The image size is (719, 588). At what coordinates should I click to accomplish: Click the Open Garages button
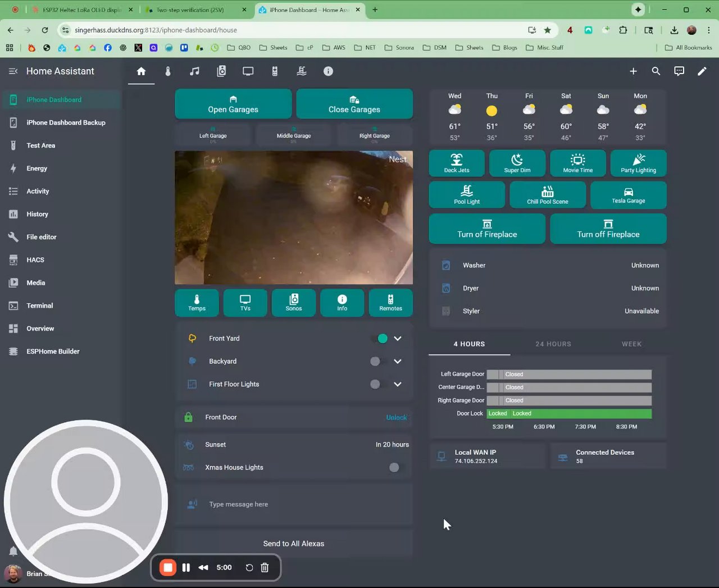click(x=233, y=104)
